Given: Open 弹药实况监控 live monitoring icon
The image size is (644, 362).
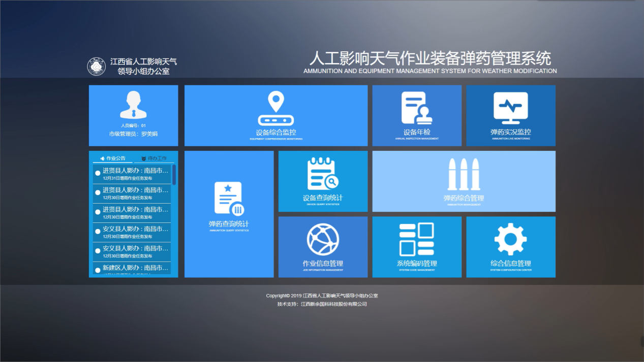Looking at the screenshot, I should point(510,108).
